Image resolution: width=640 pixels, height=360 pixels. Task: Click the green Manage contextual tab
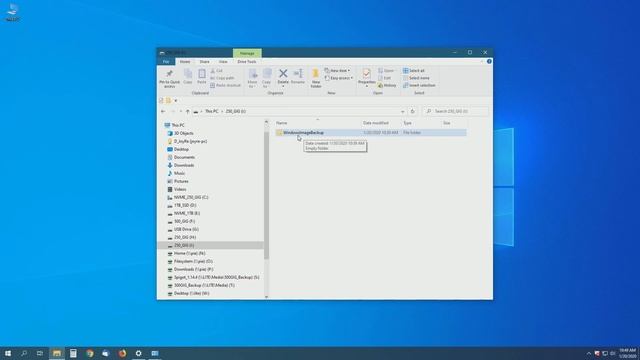(247, 53)
